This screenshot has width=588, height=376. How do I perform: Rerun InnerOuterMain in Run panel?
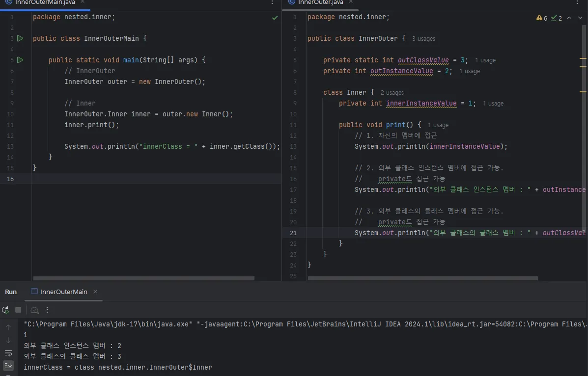click(5, 310)
